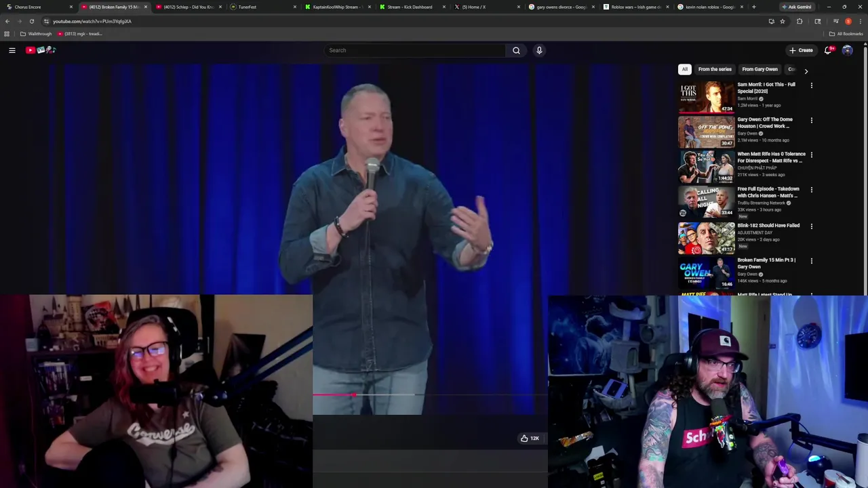Open the YouTube hamburger guide menu
The height and width of the screenshot is (488, 868).
(12, 50)
